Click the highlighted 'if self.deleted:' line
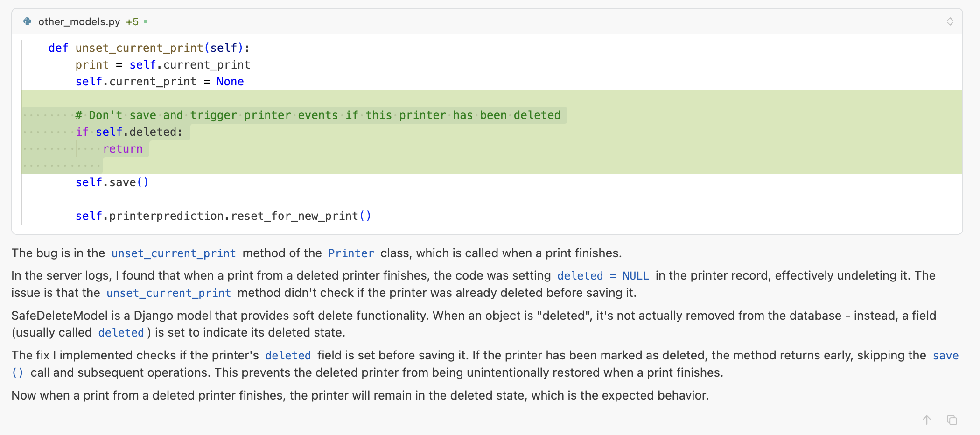This screenshot has height=435, width=980. tap(129, 132)
